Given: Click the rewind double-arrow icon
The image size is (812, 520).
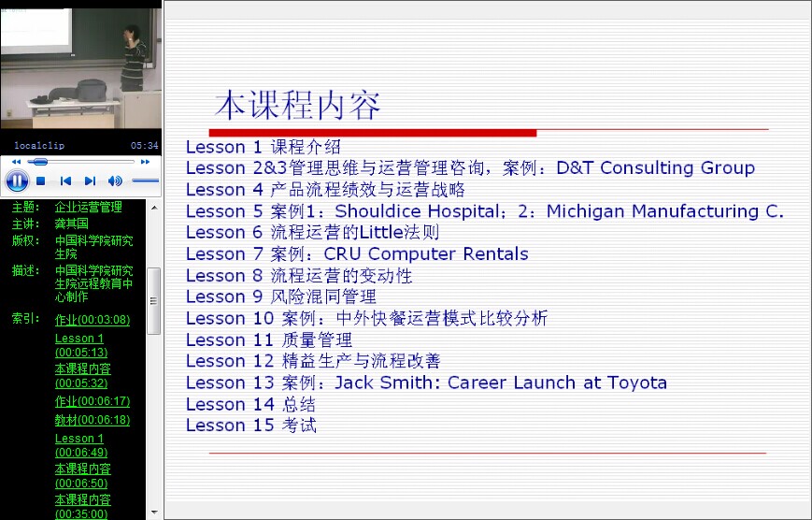Looking at the screenshot, I should (17, 162).
